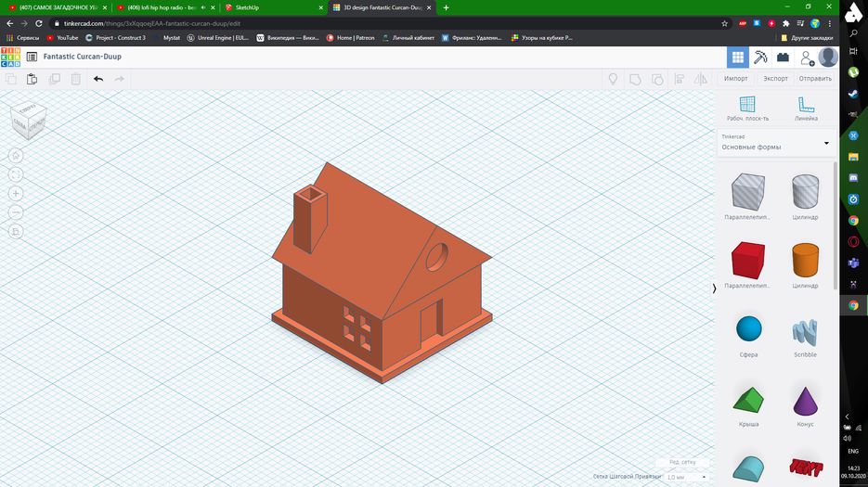Viewport: 868px width, 487px height.
Task: Open the Bricks mode icon
Action: [783, 57]
